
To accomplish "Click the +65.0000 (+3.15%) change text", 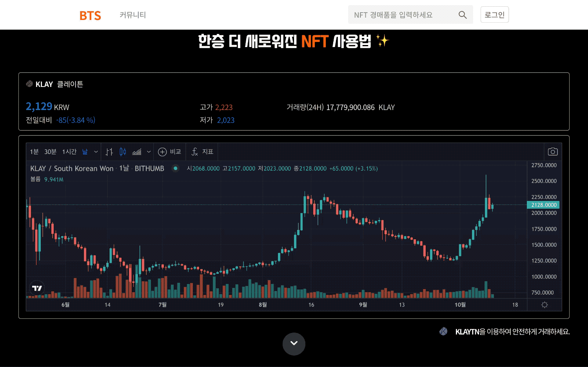I will 354,168.
